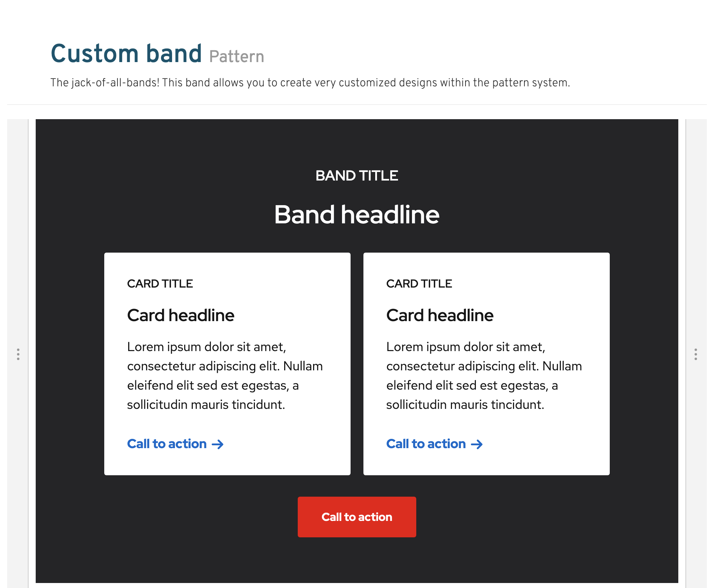Select the first card's Card headline
Screen dimensions: 714x588
click(181, 315)
